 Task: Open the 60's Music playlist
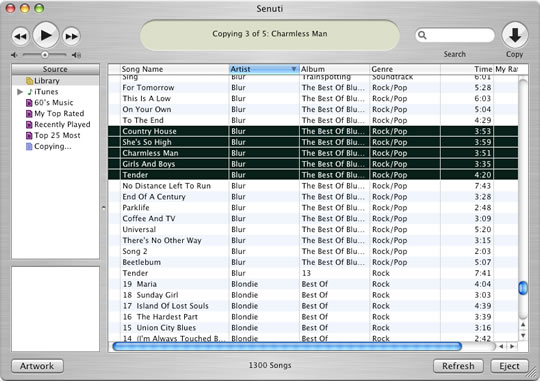point(54,103)
